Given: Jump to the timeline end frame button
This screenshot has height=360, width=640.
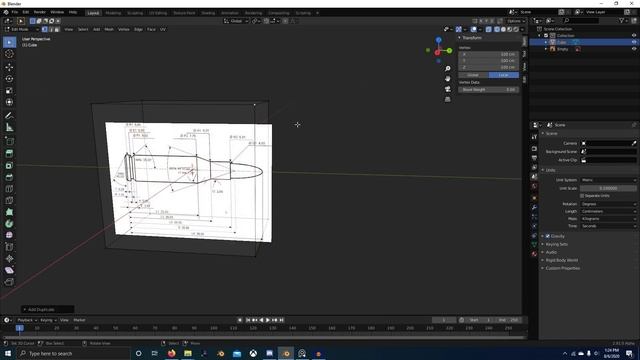Looking at the screenshot, I should [x=281, y=320].
